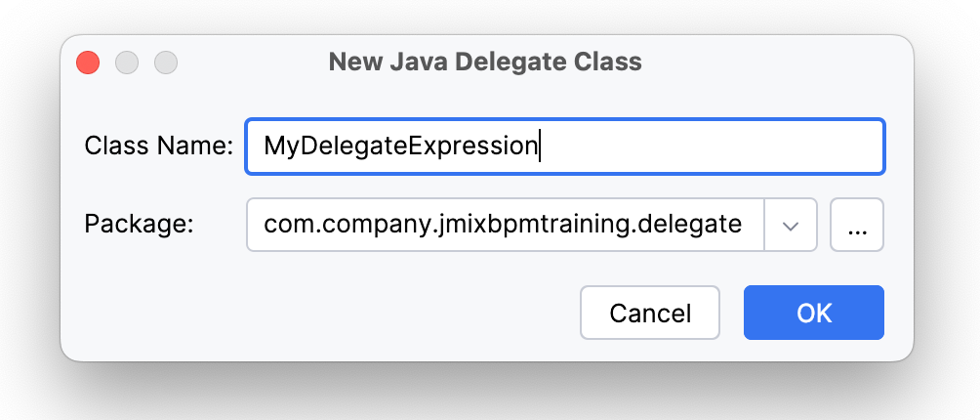
Task: Click the "New Java Delegate Class" title
Action: (x=485, y=63)
